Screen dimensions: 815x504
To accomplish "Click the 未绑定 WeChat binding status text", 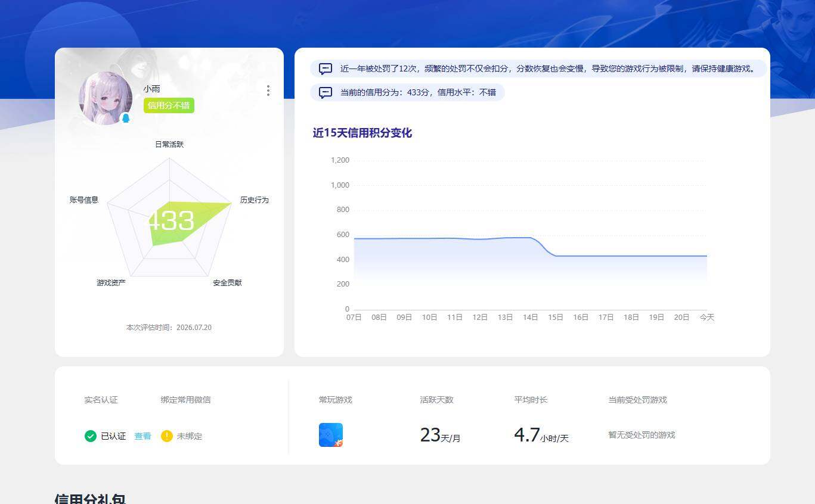I will pyautogui.click(x=190, y=436).
